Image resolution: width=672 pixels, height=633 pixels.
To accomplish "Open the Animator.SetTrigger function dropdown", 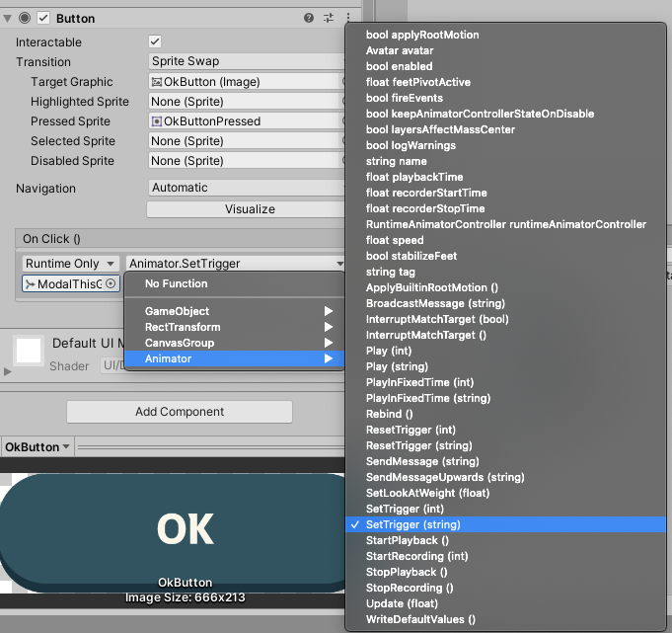I will (235, 264).
